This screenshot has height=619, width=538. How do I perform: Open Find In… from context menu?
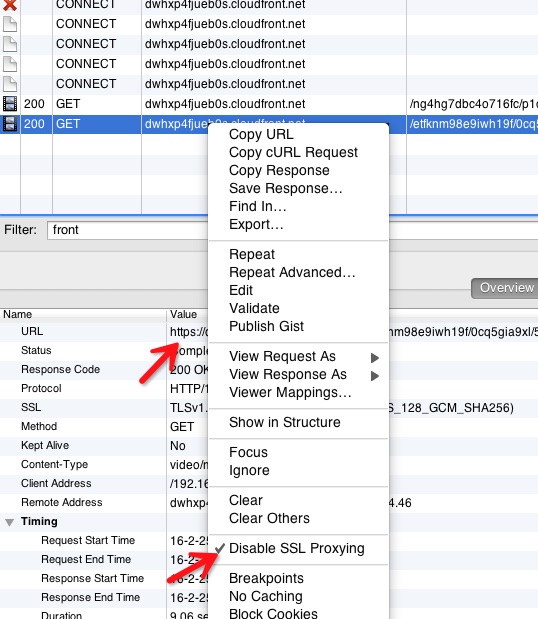point(257,206)
